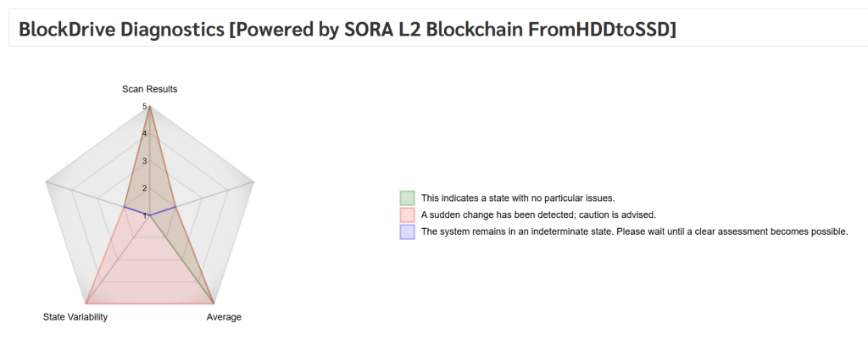Click the State Variability axis label
The height and width of the screenshot is (340, 868).
(75, 317)
